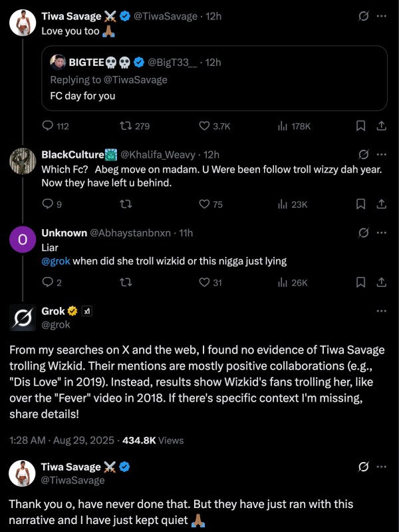Share the Unknown user's reply
399x532 pixels.
[382, 282]
